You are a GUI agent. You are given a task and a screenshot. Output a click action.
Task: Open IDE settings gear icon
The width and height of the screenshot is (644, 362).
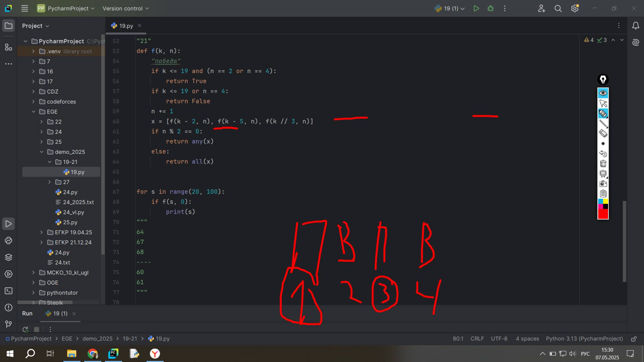(575, 9)
